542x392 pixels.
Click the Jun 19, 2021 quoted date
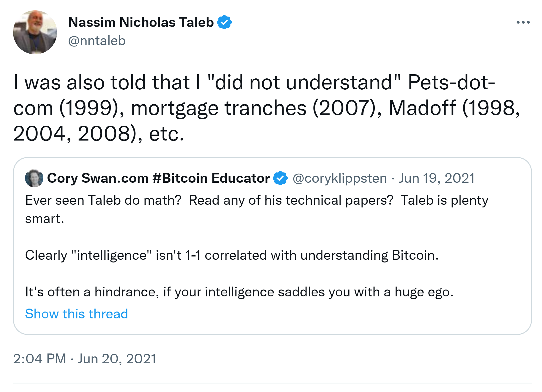click(x=436, y=178)
